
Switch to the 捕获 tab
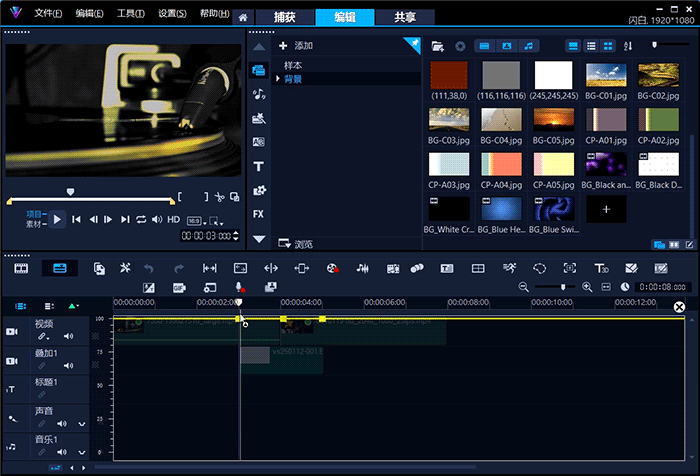[x=285, y=17]
